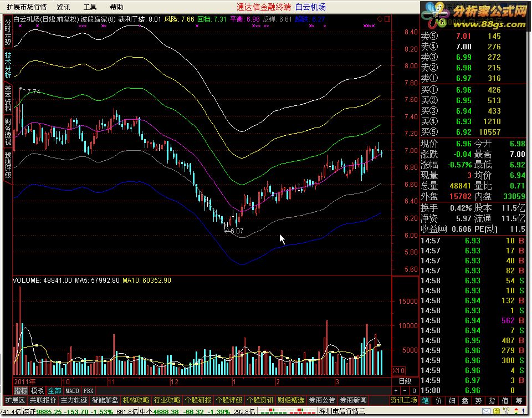Click the signal antenna status bar icon

(x=506, y=411)
